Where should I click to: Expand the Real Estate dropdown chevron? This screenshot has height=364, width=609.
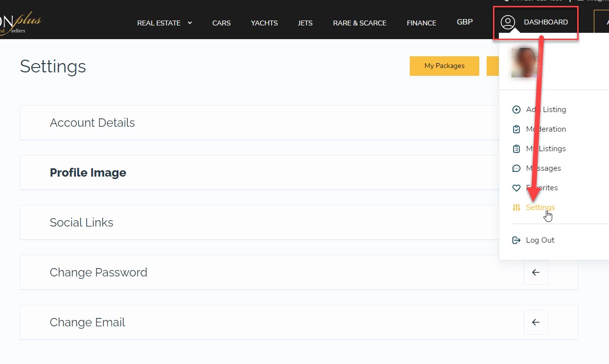coord(190,23)
